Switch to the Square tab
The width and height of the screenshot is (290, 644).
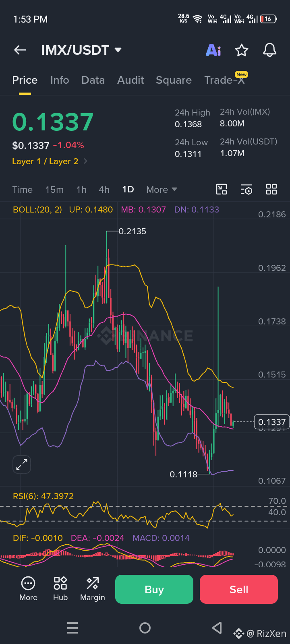click(x=174, y=80)
